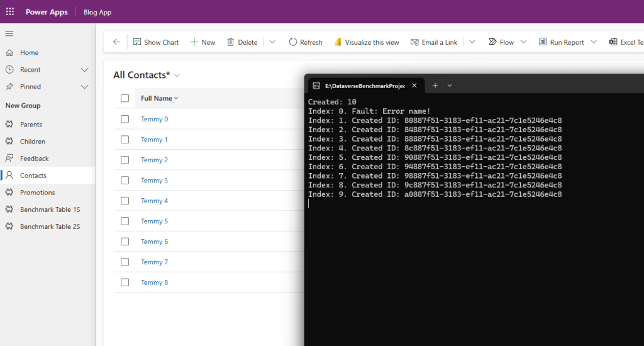Image resolution: width=644 pixels, height=346 pixels.
Task: Check the box for Temmy 3
Action: pyautogui.click(x=125, y=181)
